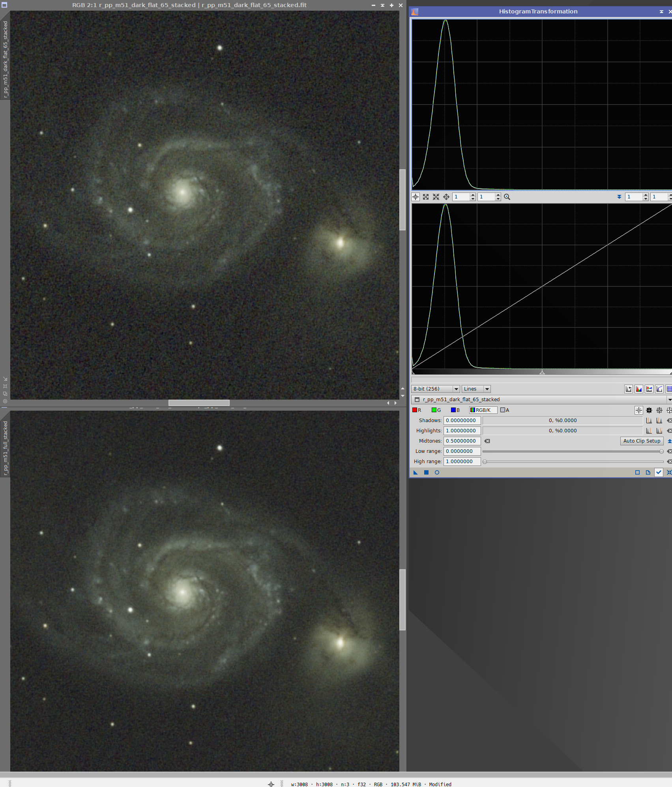
Task: Click the scroll-right arrow of top image
Action: point(396,403)
